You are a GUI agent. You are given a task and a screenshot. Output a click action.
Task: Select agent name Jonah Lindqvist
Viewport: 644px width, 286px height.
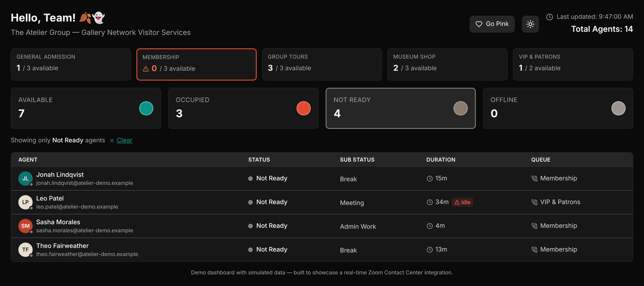(x=60, y=175)
